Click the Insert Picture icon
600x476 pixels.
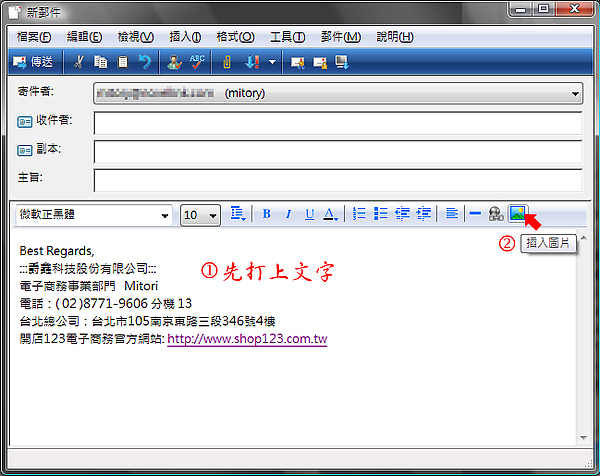[517, 214]
